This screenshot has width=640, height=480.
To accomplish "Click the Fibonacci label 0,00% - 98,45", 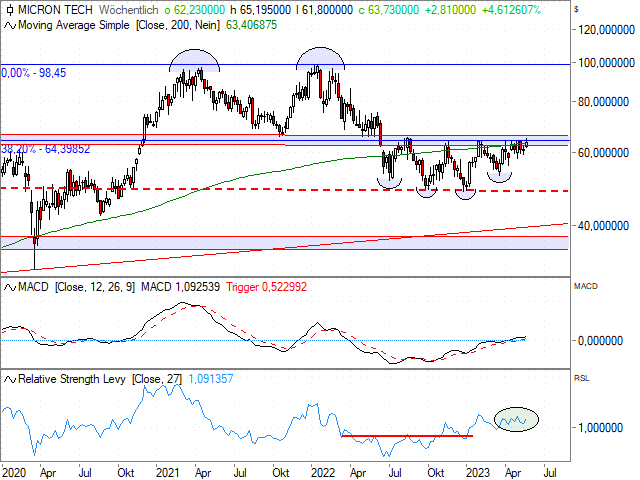I will [x=33, y=73].
